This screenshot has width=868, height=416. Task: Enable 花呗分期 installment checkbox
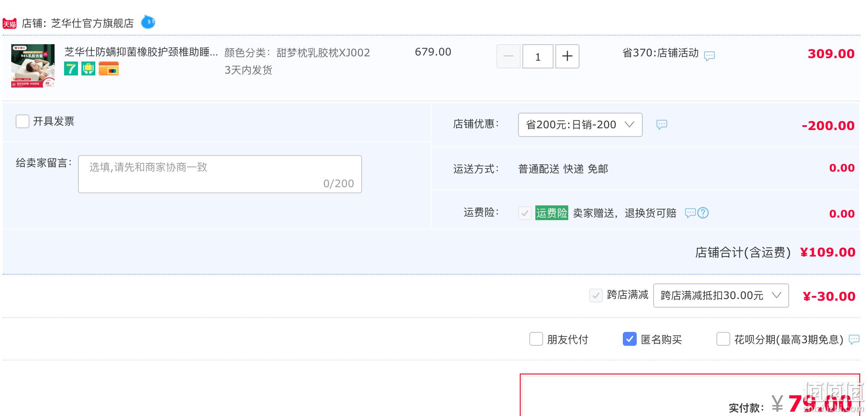tap(723, 339)
